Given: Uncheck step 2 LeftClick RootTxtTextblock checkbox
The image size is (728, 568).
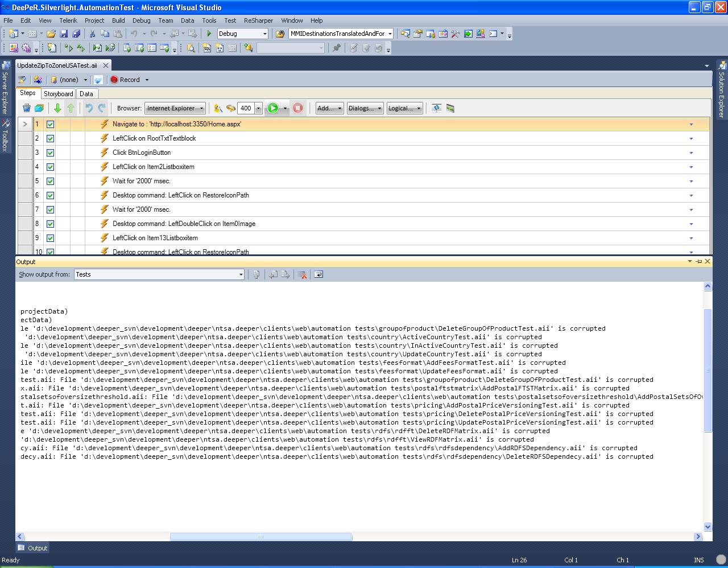Looking at the screenshot, I should [x=50, y=138].
